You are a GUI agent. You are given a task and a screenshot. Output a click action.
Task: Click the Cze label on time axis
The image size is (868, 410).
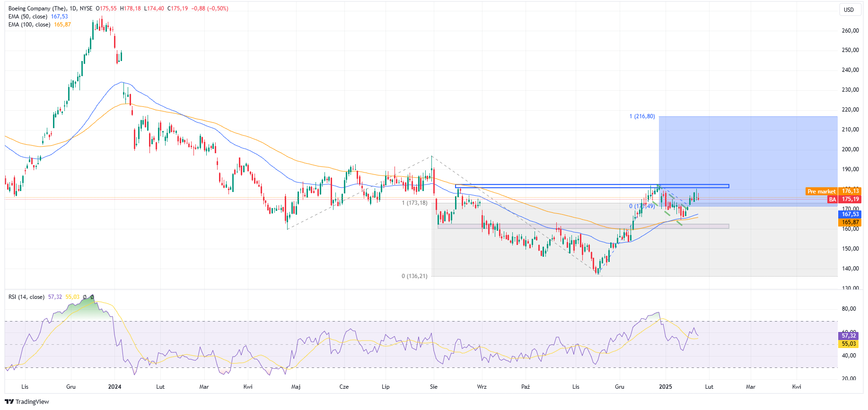344,387
